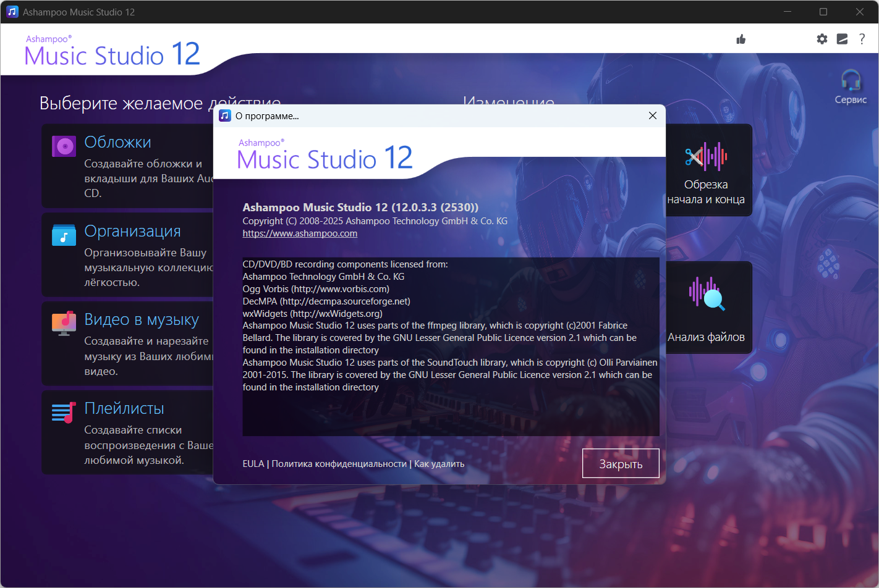Open the Как удалить link
The image size is (879, 588).
pyautogui.click(x=439, y=464)
